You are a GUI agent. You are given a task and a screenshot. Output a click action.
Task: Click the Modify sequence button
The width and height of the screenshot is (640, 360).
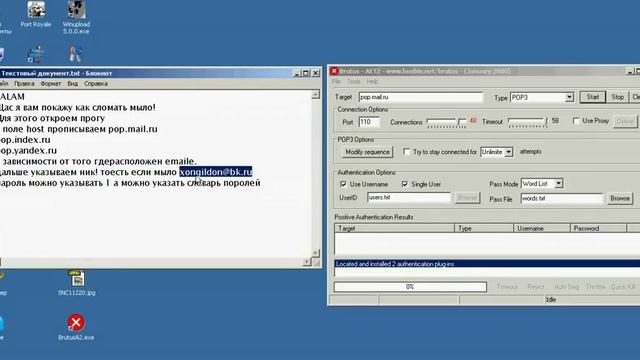point(367,152)
